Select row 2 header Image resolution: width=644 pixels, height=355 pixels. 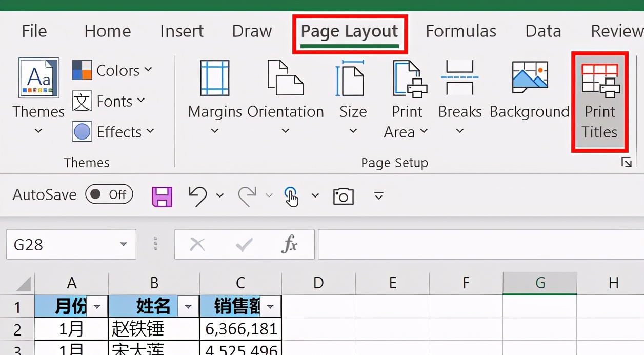17,329
